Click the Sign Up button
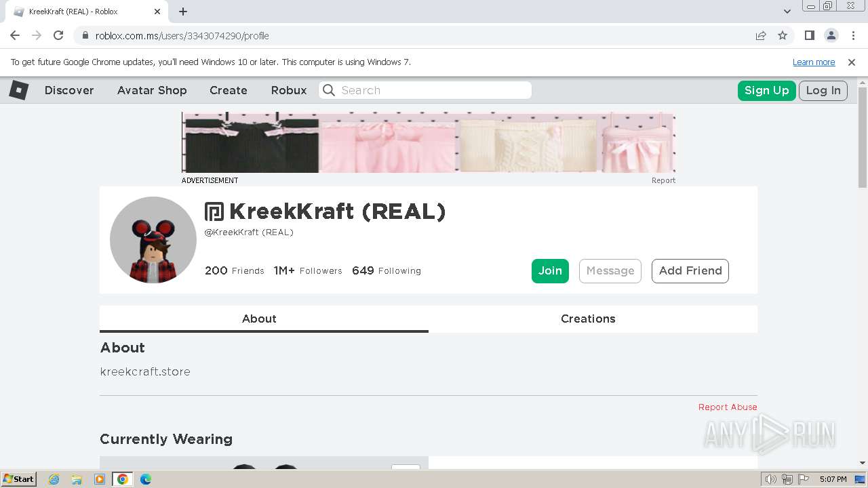 coord(767,90)
